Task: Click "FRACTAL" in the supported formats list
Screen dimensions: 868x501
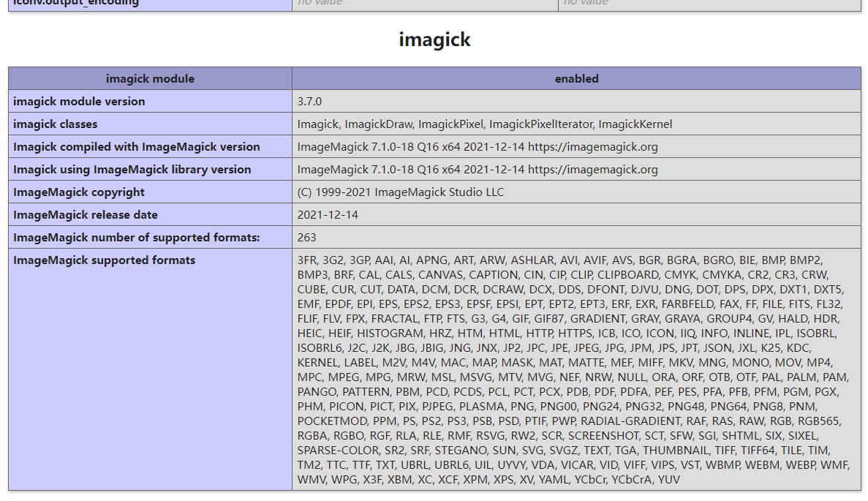Action: point(395,319)
